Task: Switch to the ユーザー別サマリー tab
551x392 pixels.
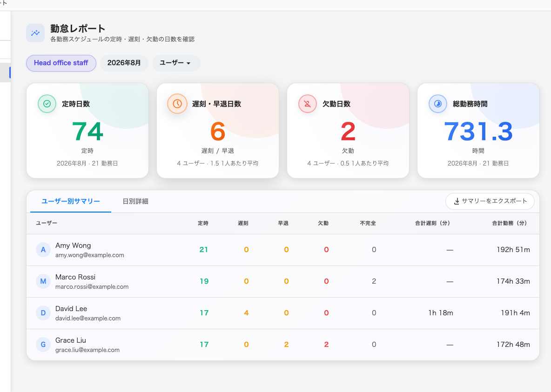Action: (71, 201)
